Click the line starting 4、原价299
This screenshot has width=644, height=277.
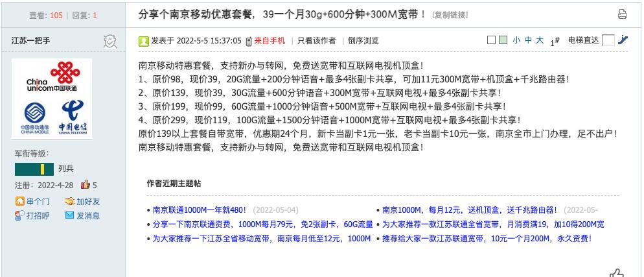click(330, 120)
